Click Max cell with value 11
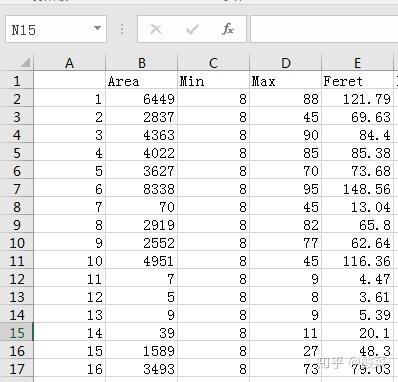 (286, 333)
